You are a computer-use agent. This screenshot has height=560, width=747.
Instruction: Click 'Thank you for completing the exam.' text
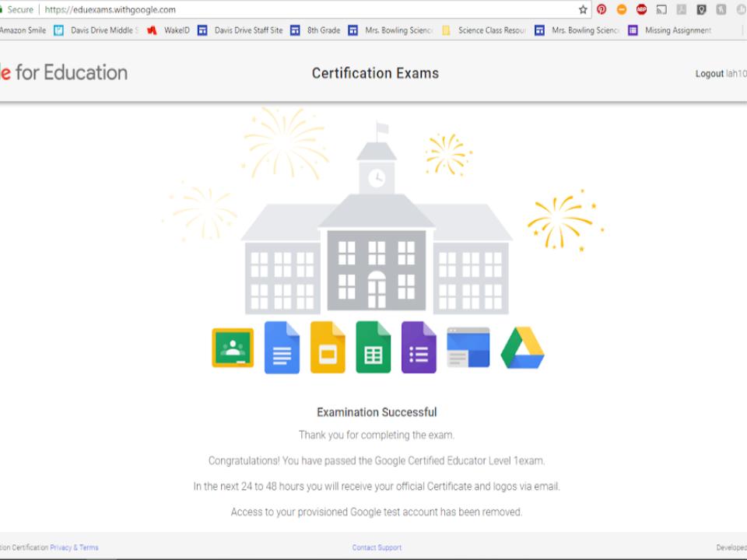click(x=377, y=436)
